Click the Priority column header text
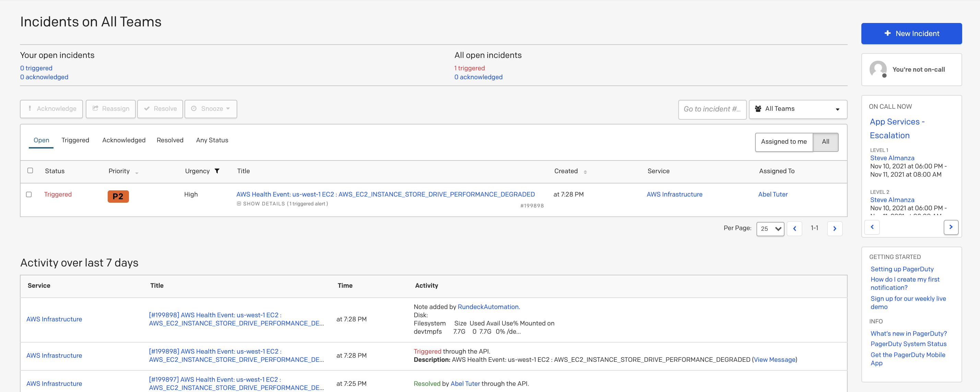Image resolution: width=980 pixels, height=392 pixels. click(119, 171)
